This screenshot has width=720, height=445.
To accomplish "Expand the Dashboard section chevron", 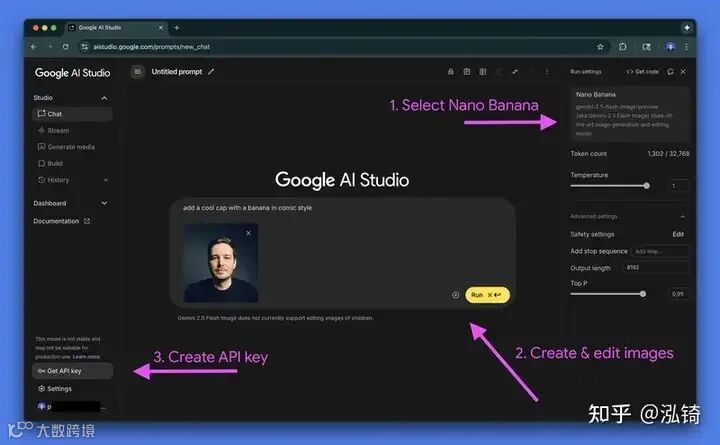I will [104, 203].
